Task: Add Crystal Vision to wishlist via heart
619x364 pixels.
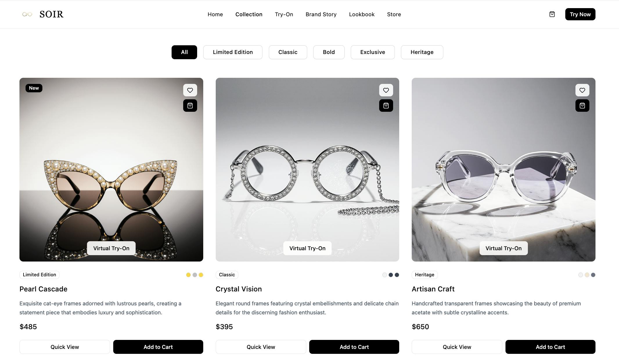Action: tap(386, 90)
